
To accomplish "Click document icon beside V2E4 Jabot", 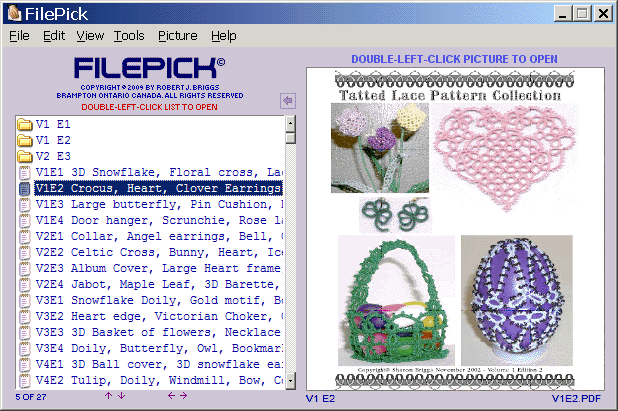I will coord(24,285).
